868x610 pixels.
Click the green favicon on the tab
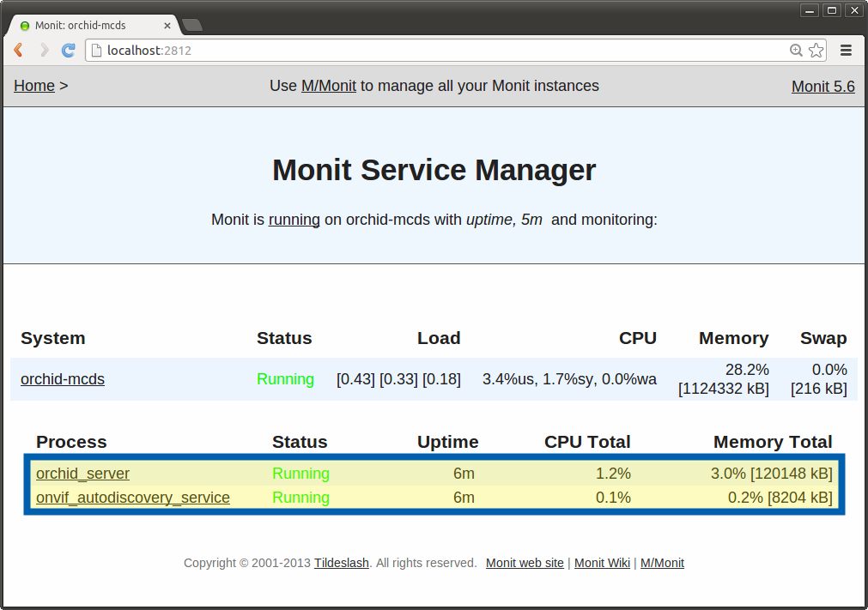(24, 26)
